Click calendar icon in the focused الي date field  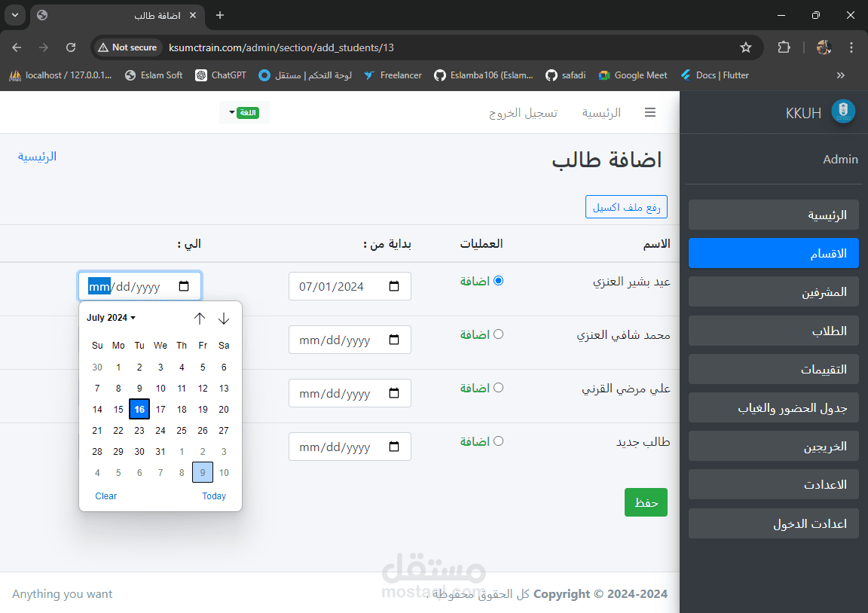(184, 286)
